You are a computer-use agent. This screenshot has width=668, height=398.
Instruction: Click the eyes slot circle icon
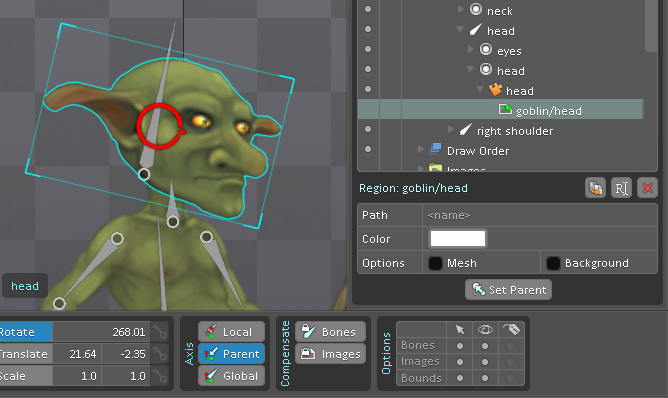click(486, 50)
